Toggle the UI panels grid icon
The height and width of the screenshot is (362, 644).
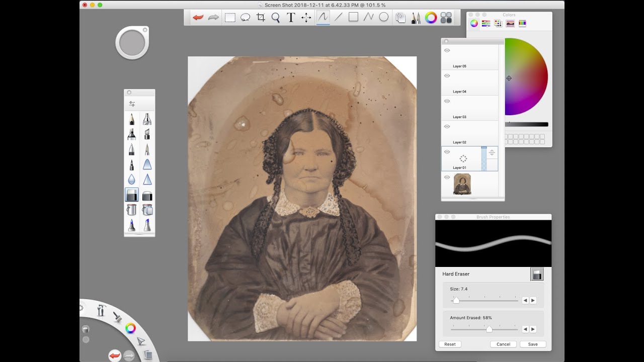(446, 18)
